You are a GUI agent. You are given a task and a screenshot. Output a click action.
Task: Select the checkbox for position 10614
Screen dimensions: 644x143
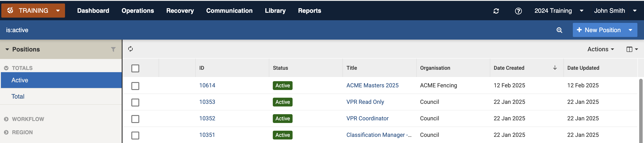point(135,86)
